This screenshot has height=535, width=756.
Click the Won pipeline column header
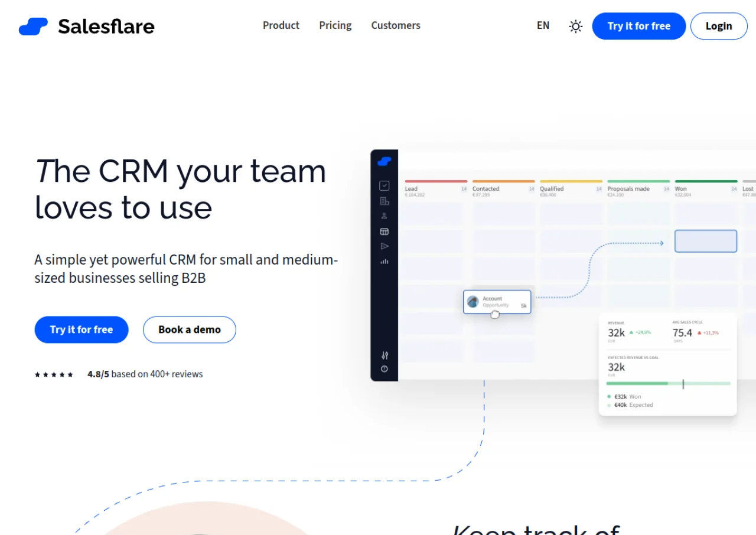coord(706,188)
